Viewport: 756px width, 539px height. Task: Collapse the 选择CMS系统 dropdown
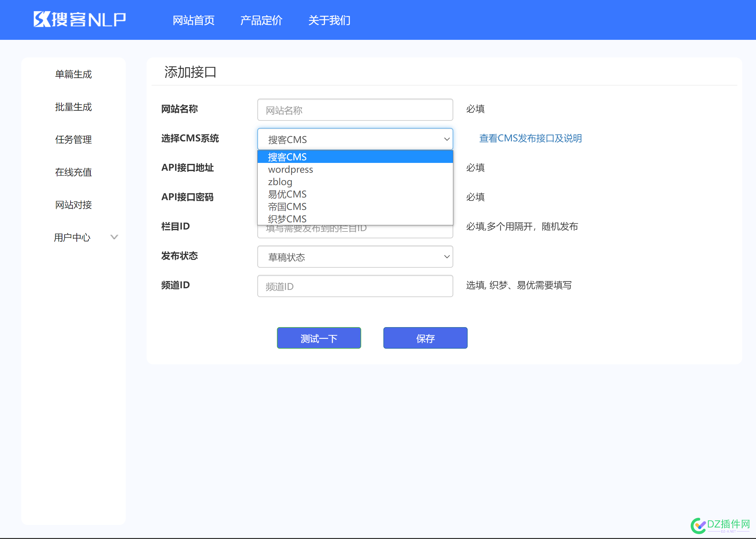click(355, 139)
